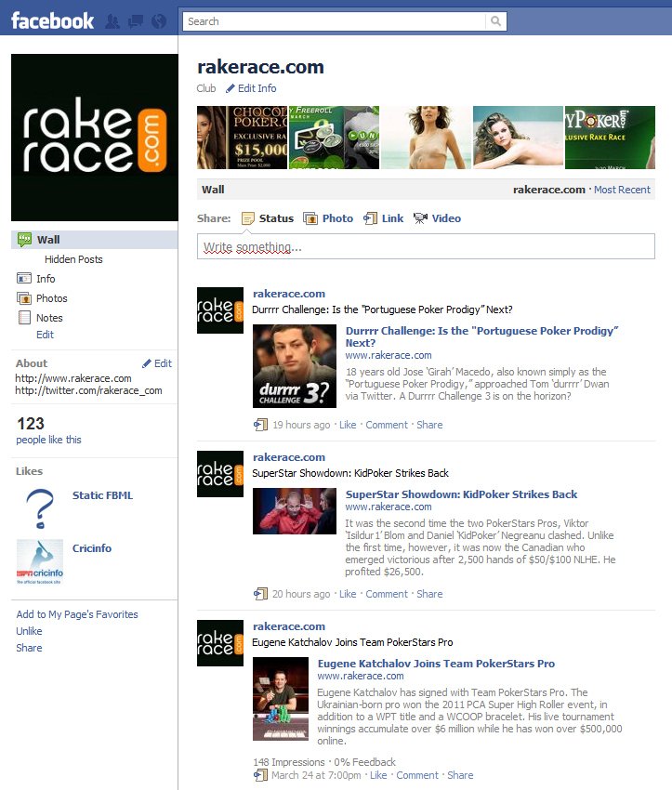
Task: Click the Eugene Katchalov article image
Action: [x=281, y=699]
